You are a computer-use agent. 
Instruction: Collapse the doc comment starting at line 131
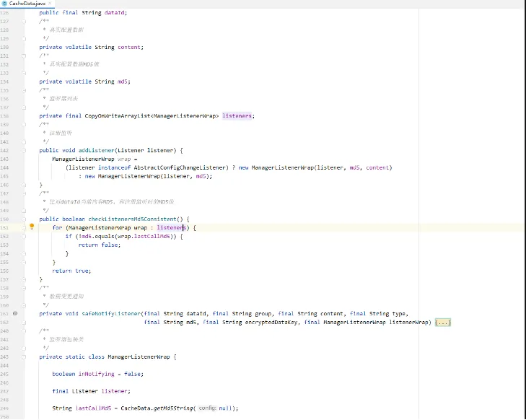[x=24, y=56]
